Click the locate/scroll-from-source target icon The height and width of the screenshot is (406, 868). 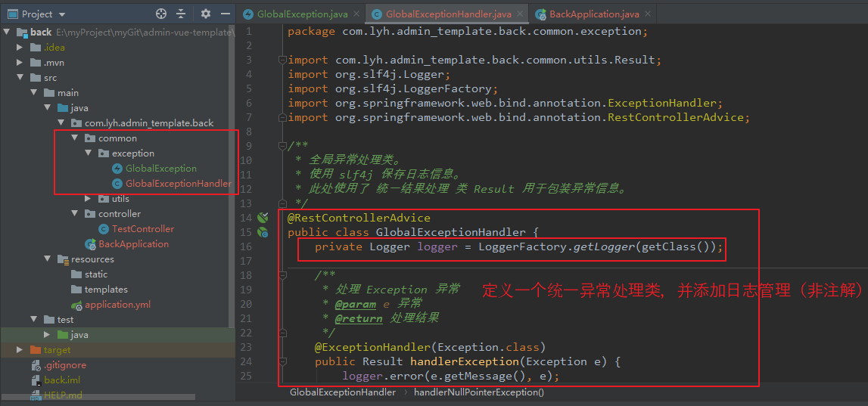coord(161,14)
